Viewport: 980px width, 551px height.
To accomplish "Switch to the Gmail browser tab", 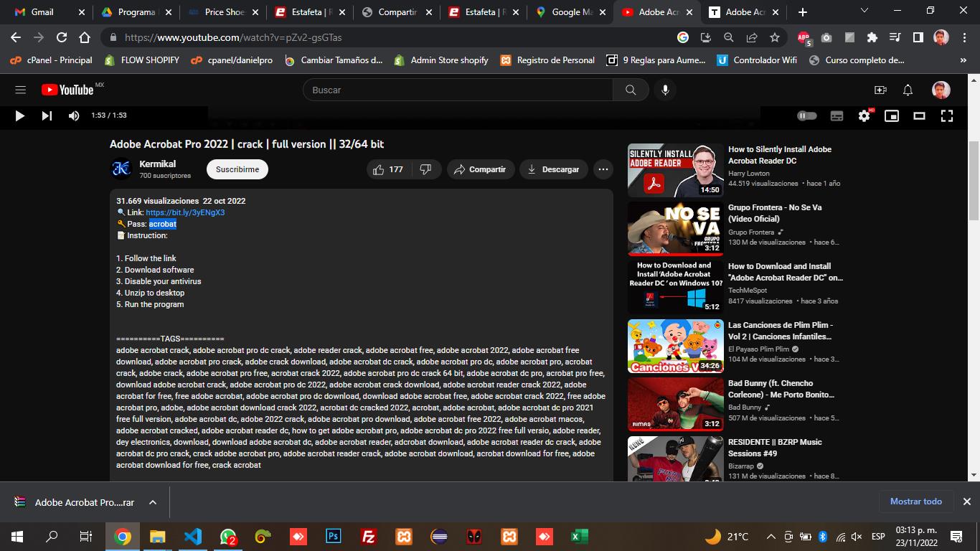I will pyautogui.click(x=42, y=12).
